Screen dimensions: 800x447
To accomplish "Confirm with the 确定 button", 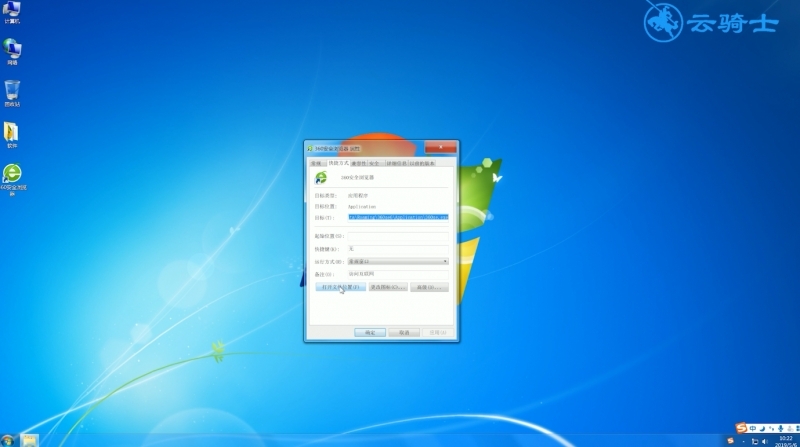I will click(x=370, y=332).
